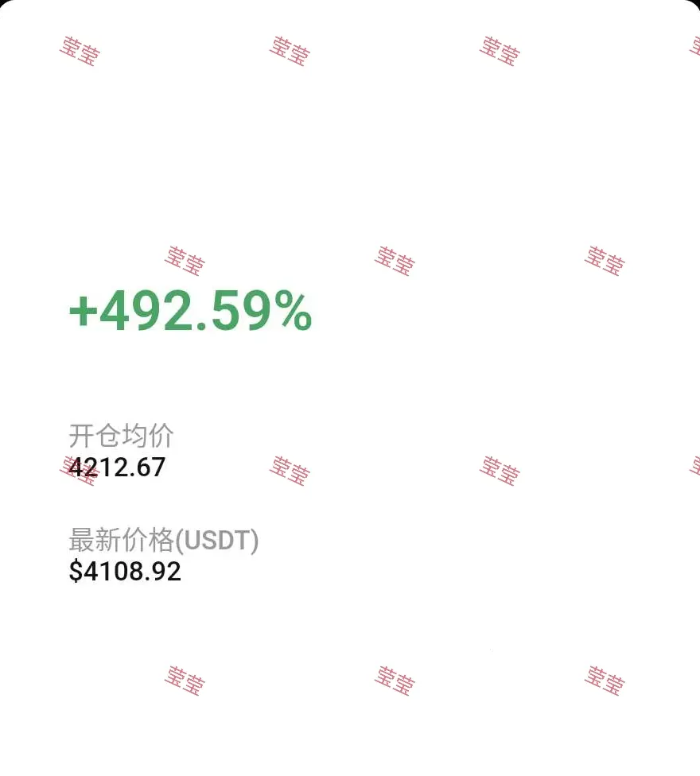This screenshot has width=700, height=776.
Task: Tap the 莹莹 watermark directly above +492.59%
Action: click(185, 260)
